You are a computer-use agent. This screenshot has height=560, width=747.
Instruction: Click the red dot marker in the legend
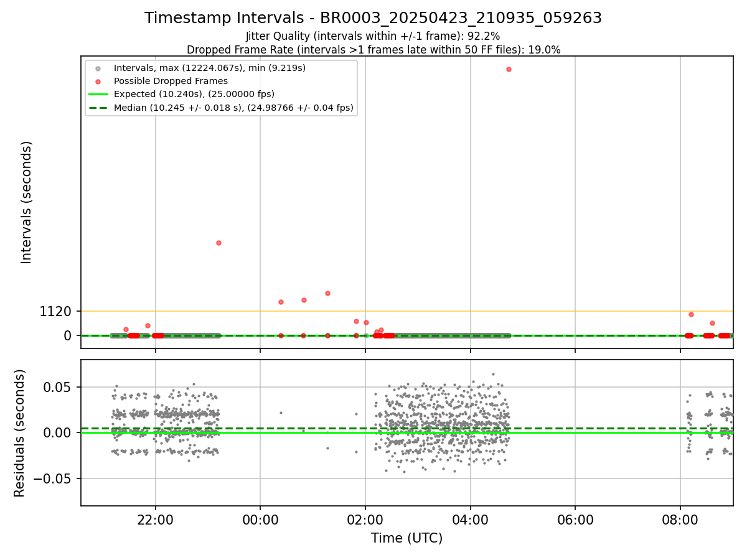point(98,81)
